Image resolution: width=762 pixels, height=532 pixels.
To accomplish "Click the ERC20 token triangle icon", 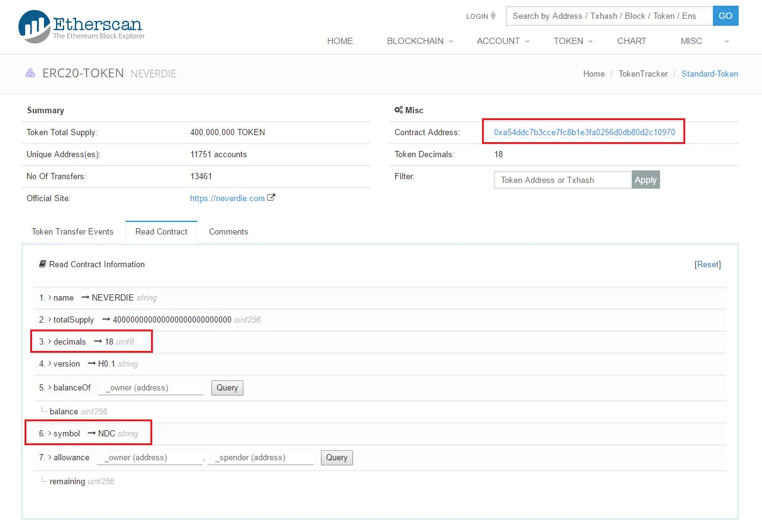I will tap(30, 73).
